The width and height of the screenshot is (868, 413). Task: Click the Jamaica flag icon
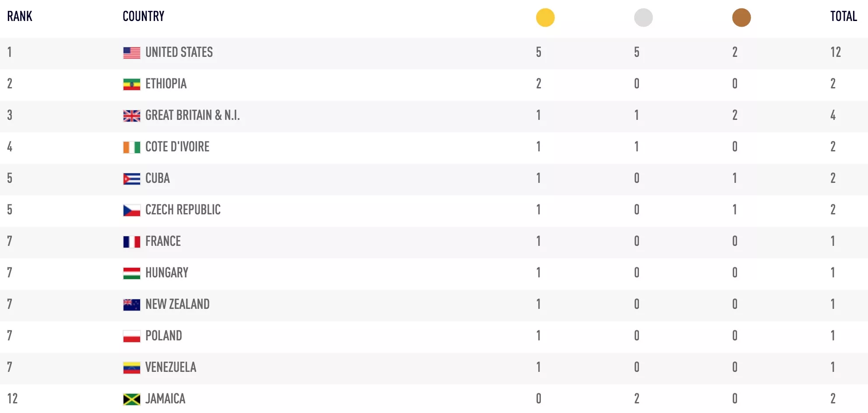point(131,399)
